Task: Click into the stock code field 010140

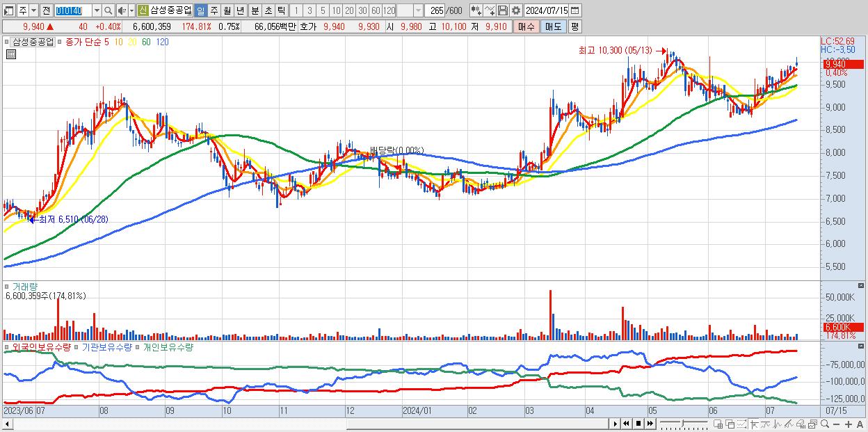Action: point(72,11)
